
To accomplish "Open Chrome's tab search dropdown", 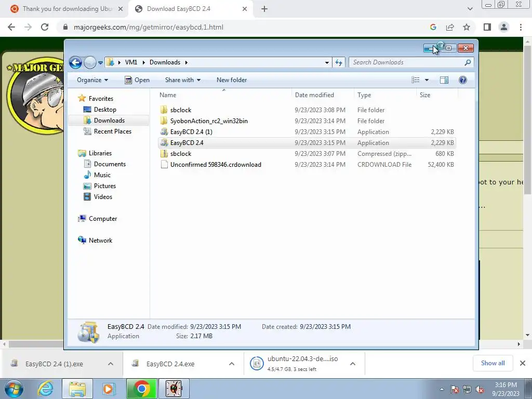I will 470,9.
